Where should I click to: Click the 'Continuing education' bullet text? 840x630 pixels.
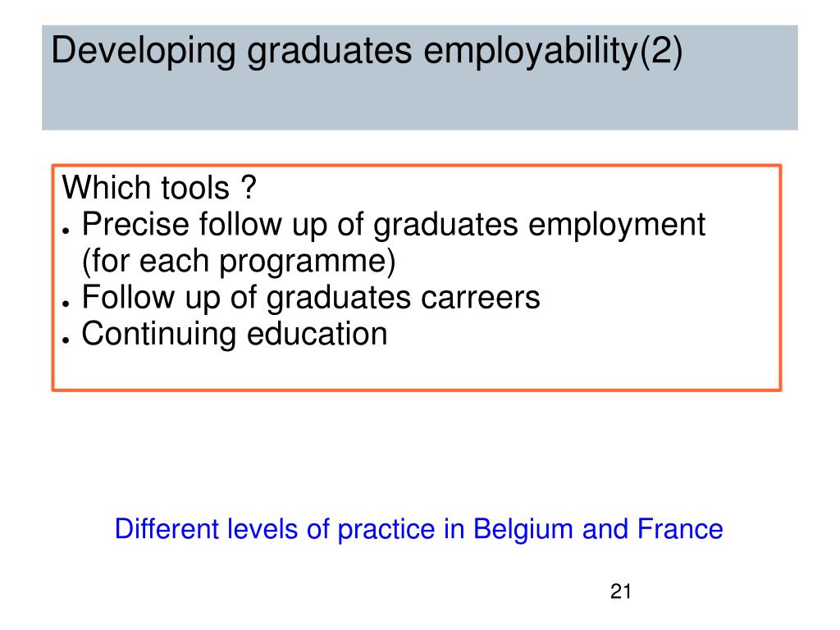point(234,334)
